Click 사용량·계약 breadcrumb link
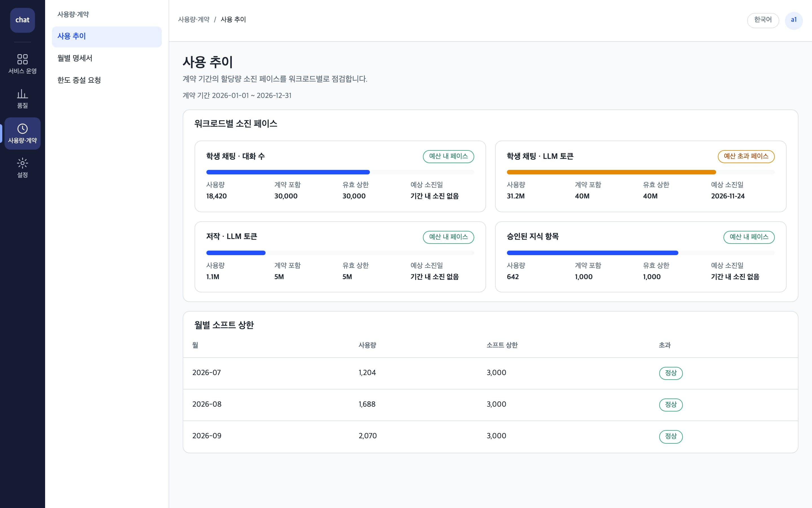 pyautogui.click(x=194, y=20)
